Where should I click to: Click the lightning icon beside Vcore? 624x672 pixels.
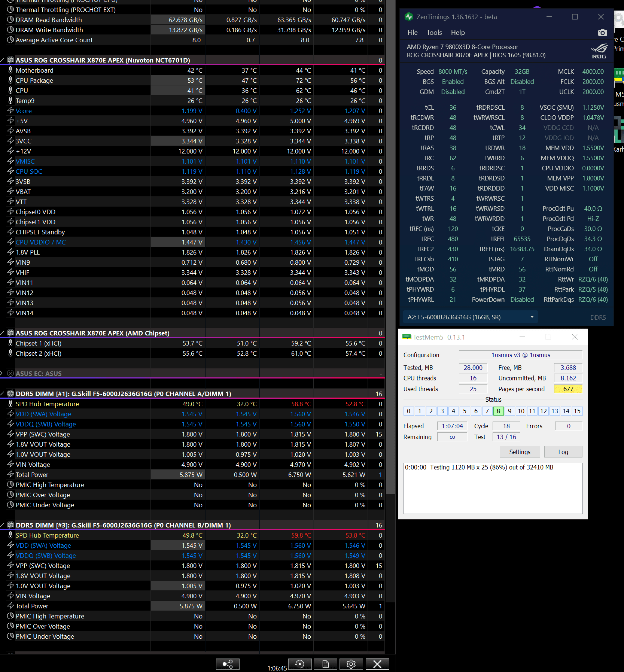(10, 110)
